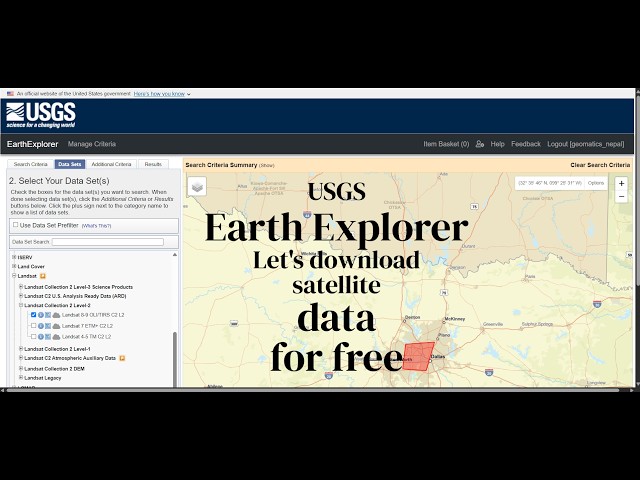This screenshot has width=640, height=480.
Task: Open the Help menu
Action: click(x=498, y=144)
